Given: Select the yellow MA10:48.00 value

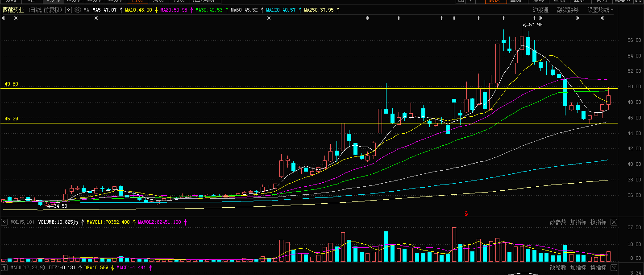Looking at the screenshot, I should (x=138, y=10).
